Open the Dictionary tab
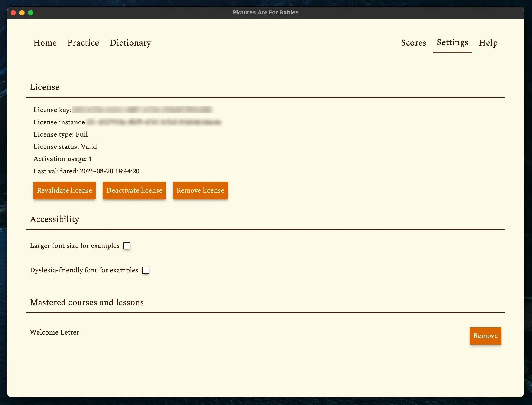The image size is (532, 405). [x=130, y=43]
